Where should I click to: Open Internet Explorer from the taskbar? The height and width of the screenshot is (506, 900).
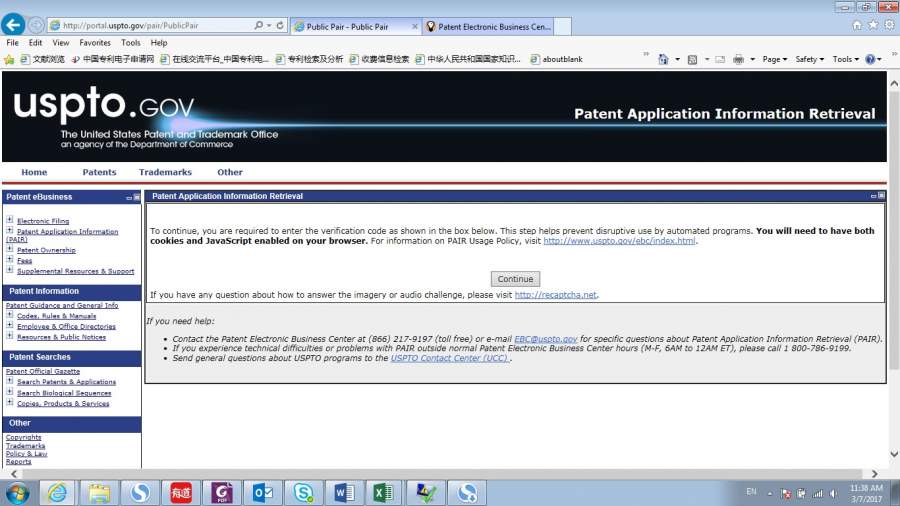coord(57,493)
